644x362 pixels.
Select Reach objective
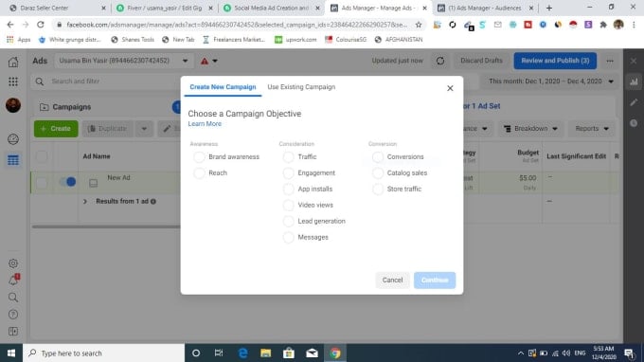199,173
